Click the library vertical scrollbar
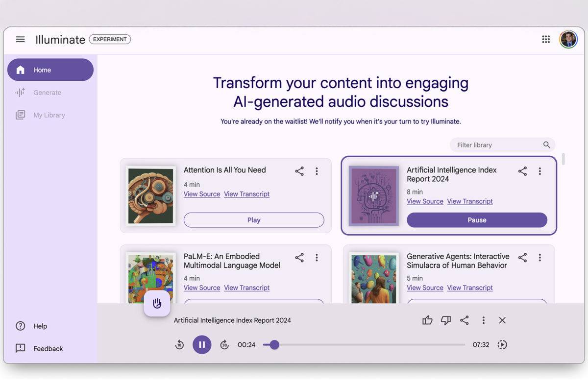Viewport: 588px width, 386px height. (x=563, y=159)
